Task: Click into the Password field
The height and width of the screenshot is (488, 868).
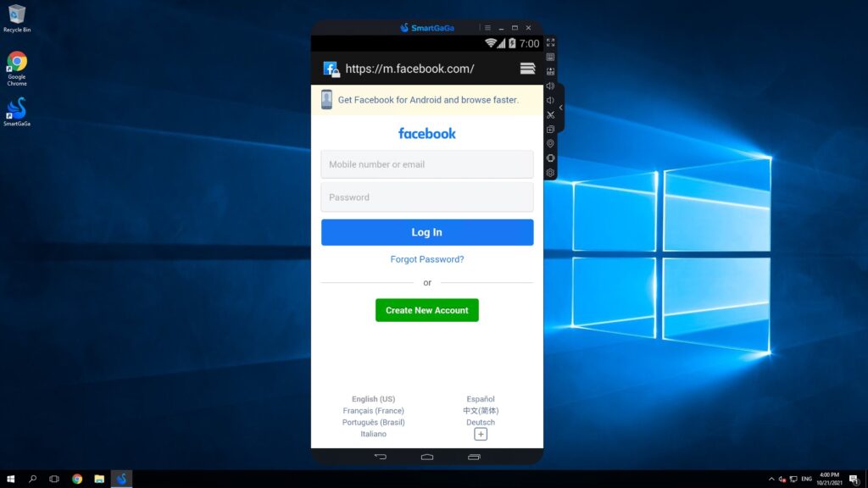Action: 426,197
